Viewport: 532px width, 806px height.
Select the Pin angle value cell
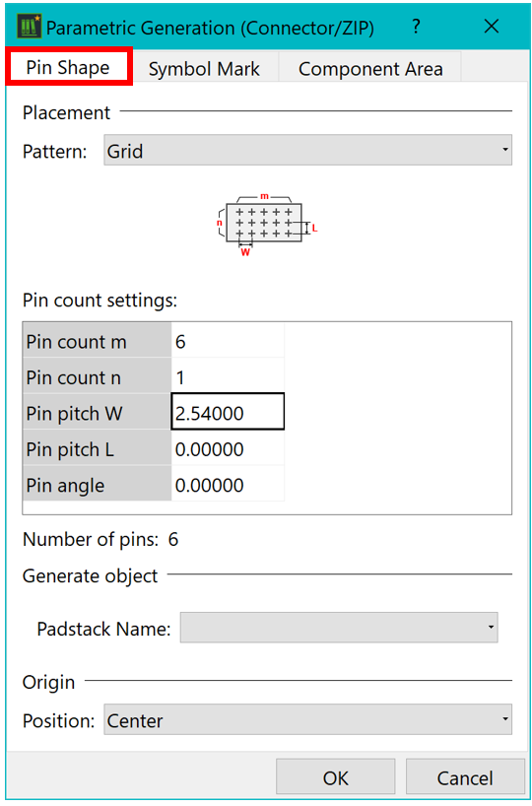coord(228,485)
